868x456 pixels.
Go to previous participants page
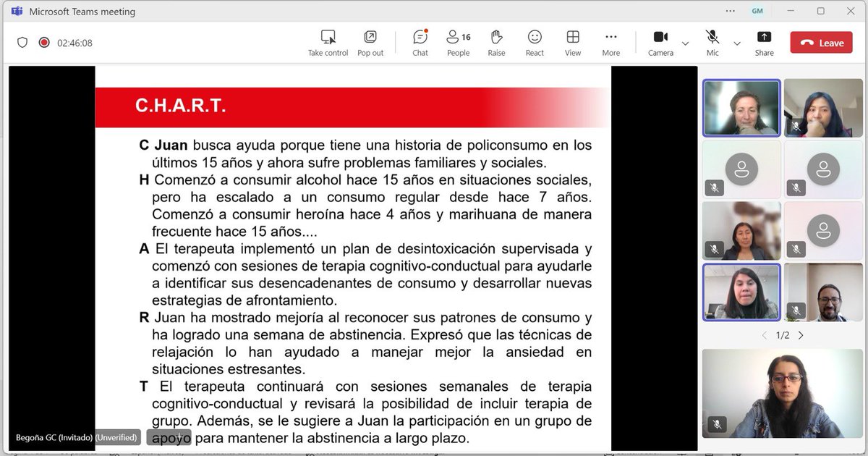(765, 335)
